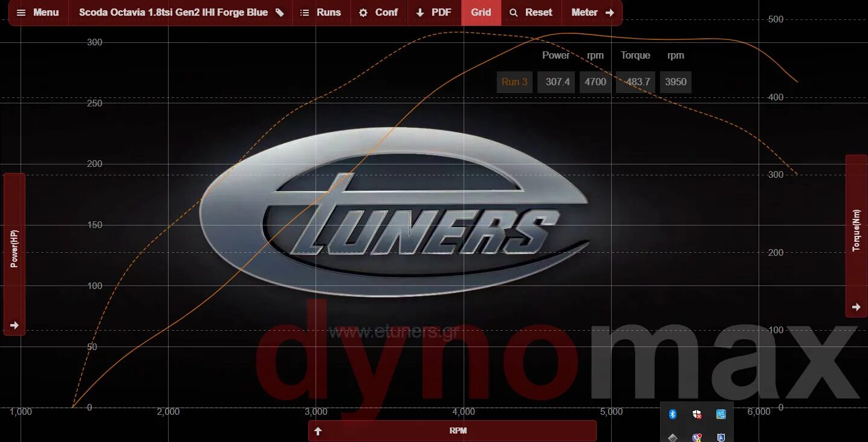Click the Torque column header

point(635,55)
